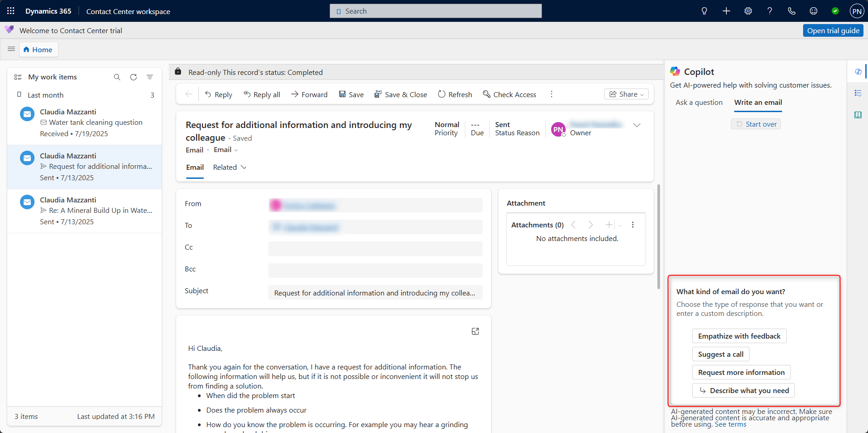The height and width of the screenshot is (433, 868).
Task: Search within My work items
Action: (117, 77)
